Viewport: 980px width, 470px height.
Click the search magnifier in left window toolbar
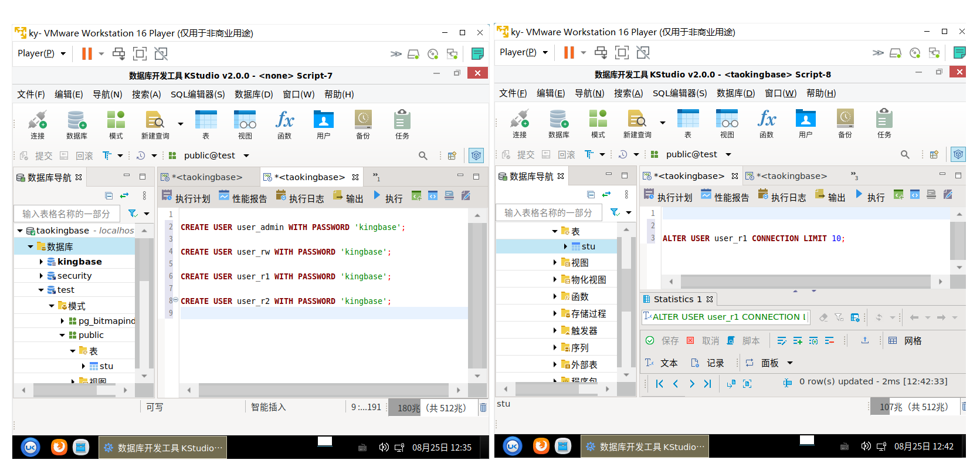pos(423,155)
